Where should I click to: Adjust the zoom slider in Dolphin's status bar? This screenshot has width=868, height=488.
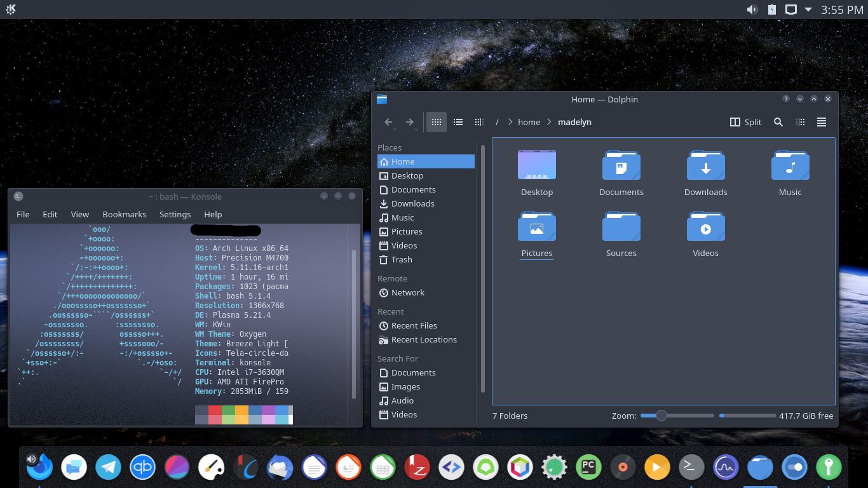[661, 416]
